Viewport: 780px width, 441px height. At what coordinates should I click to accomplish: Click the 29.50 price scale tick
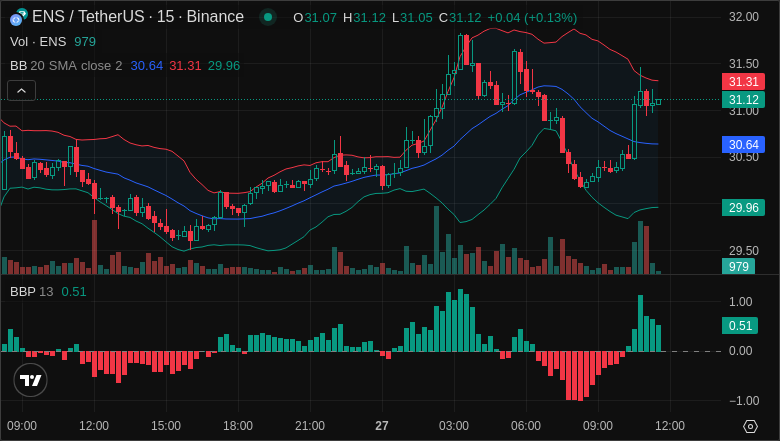[743, 251]
